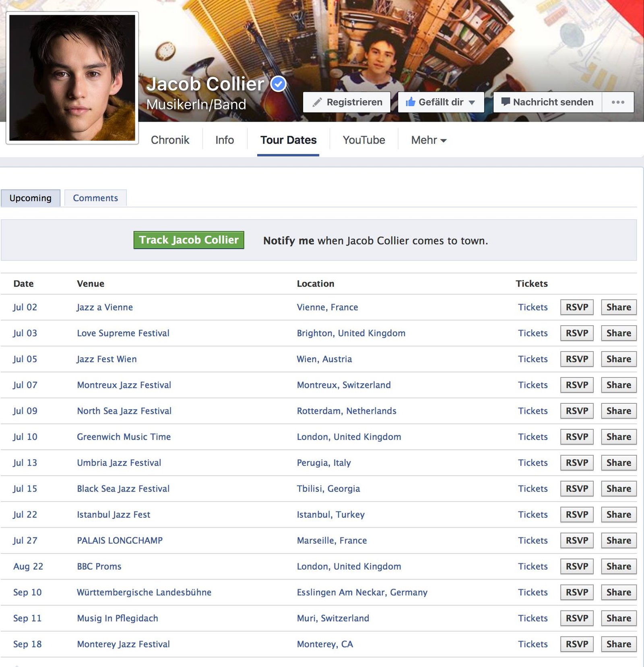Send a message via Nachricht senden
This screenshot has width=644, height=667.
tap(547, 102)
